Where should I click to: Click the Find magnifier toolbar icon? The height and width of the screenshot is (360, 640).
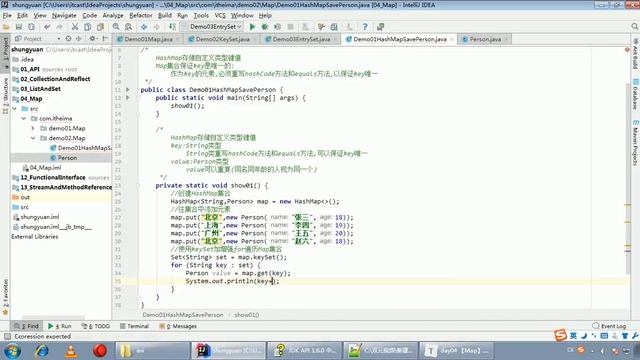(116, 27)
